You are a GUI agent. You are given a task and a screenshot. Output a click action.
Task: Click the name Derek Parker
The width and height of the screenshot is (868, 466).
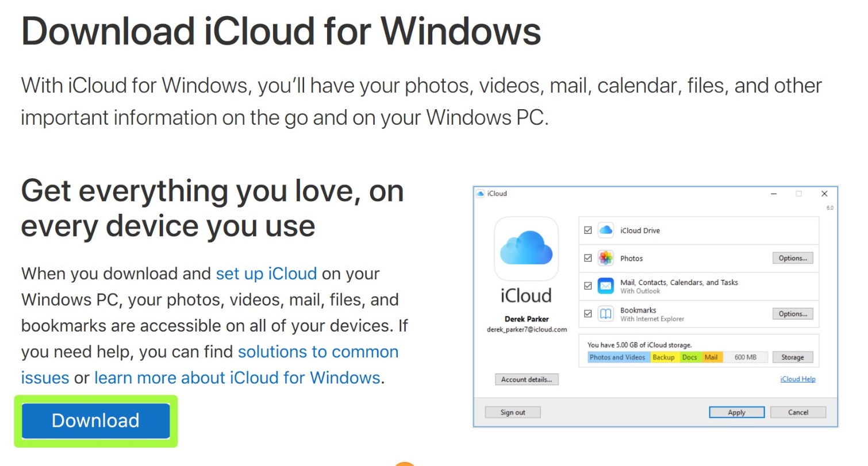pos(527,319)
